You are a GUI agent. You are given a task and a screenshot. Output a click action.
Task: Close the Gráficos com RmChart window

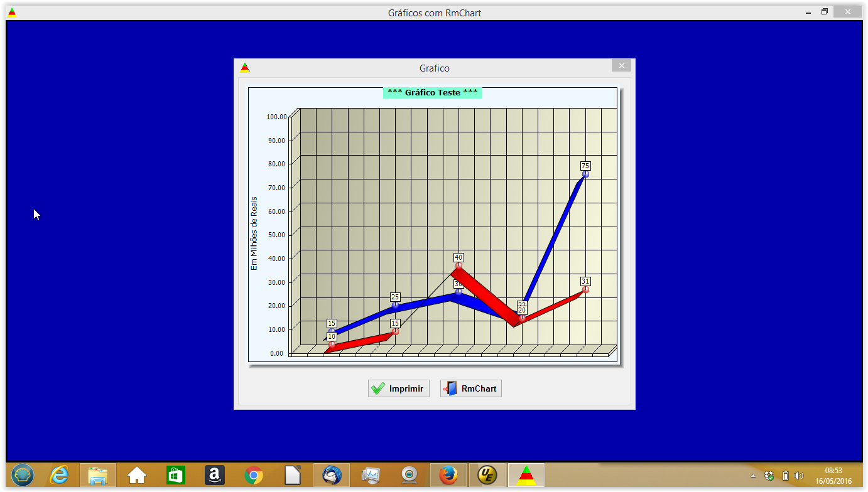pyautogui.click(x=847, y=12)
